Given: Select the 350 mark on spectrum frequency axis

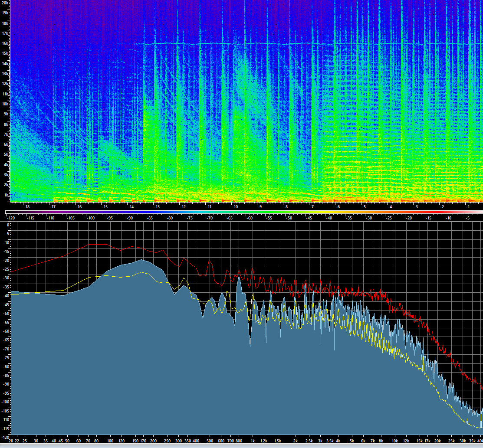Looking at the screenshot, I should click(187, 441).
